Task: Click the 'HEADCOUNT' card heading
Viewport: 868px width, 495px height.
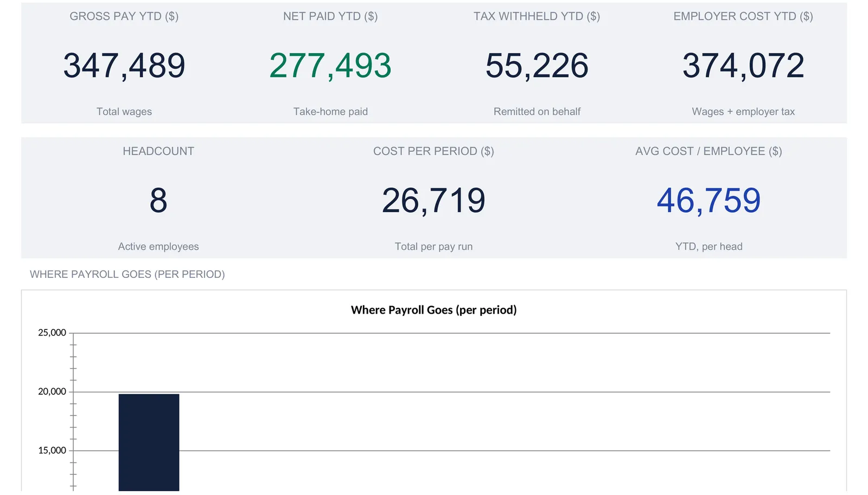Action: click(x=158, y=151)
